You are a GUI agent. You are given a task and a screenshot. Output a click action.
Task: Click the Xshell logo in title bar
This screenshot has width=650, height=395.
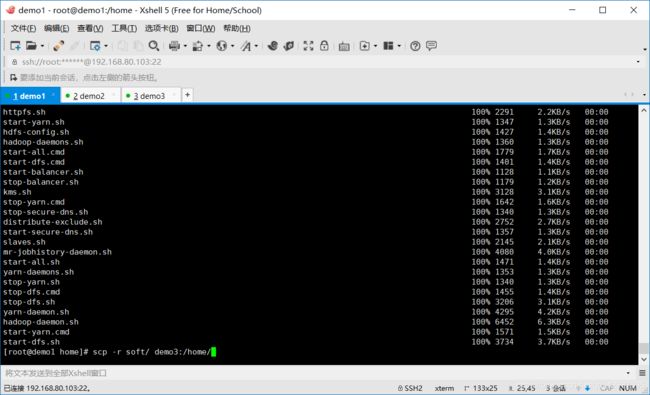pyautogui.click(x=11, y=10)
